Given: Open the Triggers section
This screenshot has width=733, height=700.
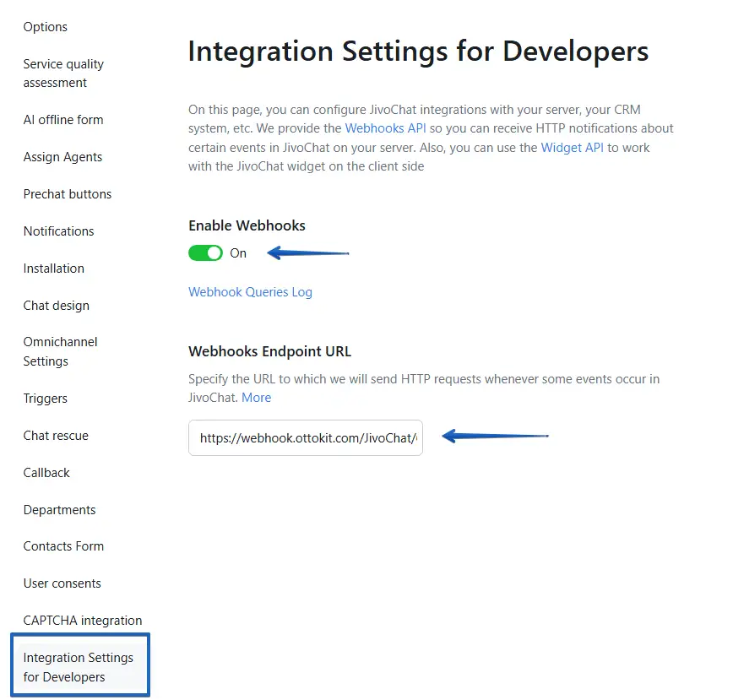Looking at the screenshot, I should 46,399.
